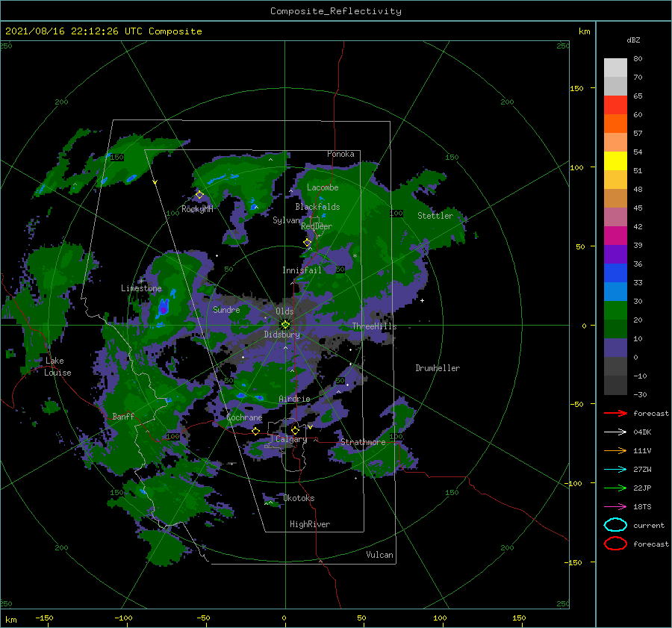Click the yellow diamond marker below RedDeer
Screen dimensions: 672x628
tap(308, 243)
